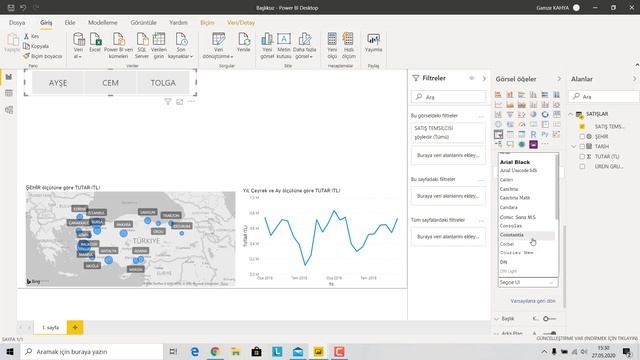640x360 pixels.
Task: Click the Filtreler search field
Action: click(449, 97)
